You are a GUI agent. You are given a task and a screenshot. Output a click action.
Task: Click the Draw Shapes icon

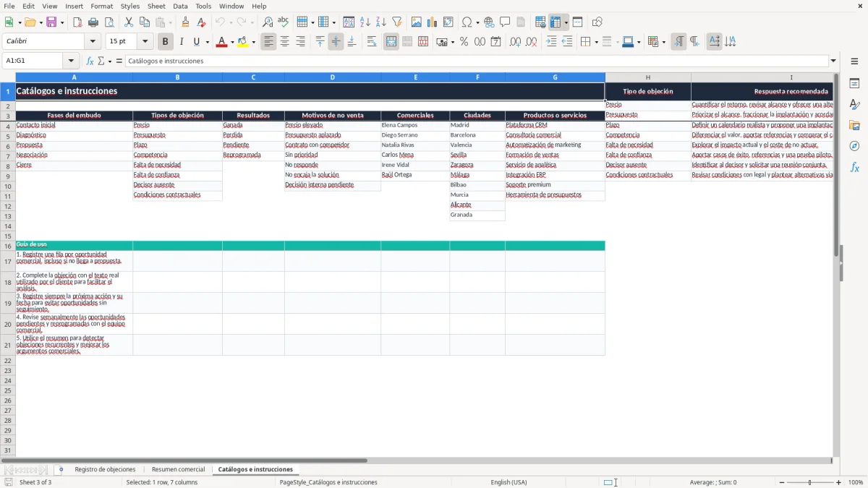click(x=597, y=22)
